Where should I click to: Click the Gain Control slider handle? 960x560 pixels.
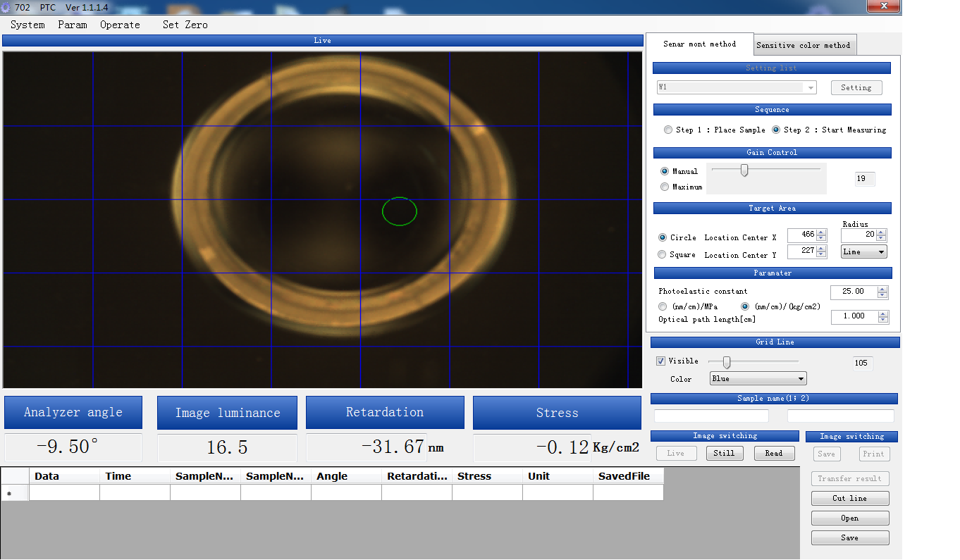click(744, 170)
